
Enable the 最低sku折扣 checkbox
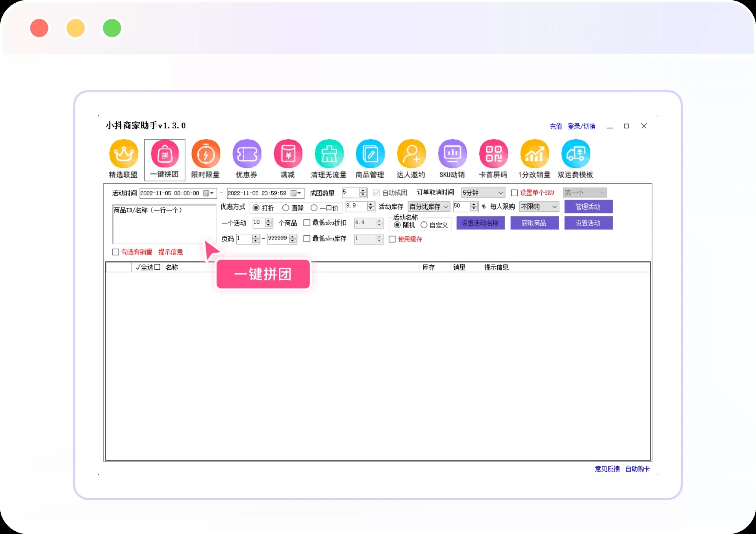point(307,223)
